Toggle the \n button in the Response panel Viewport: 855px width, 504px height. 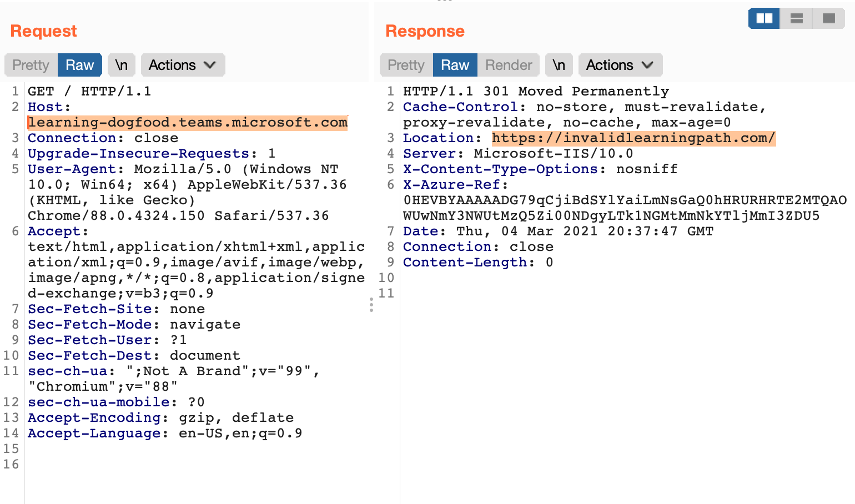pos(559,65)
